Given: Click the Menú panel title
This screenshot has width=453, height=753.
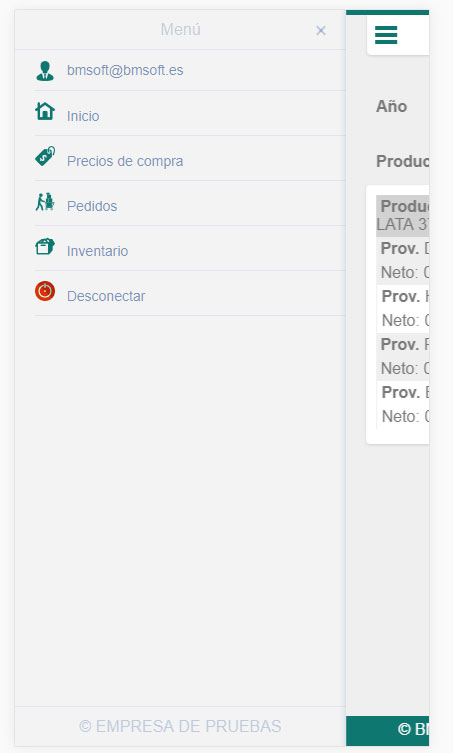Looking at the screenshot, I should [181, 29].
